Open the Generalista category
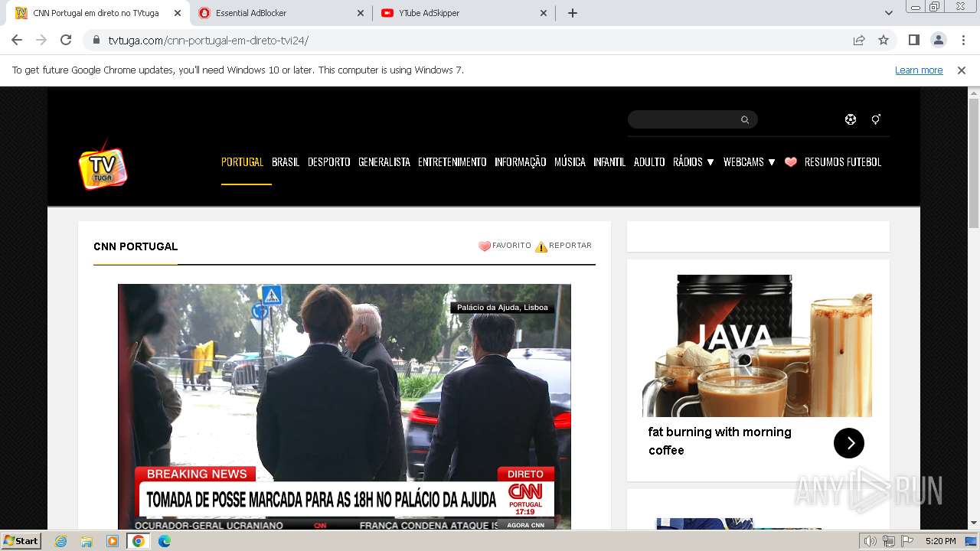Screen dimensions: 980x551 pos(384,162)
